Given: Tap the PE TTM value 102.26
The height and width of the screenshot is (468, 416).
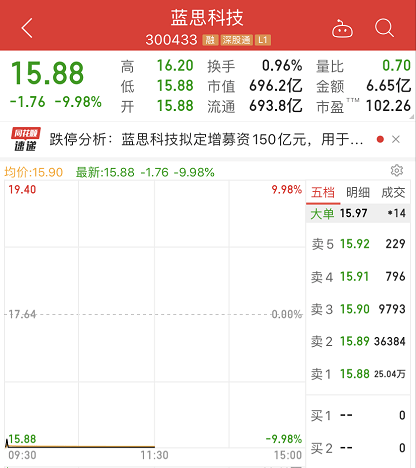Looking at the screenshot, I should coord(388,106).
